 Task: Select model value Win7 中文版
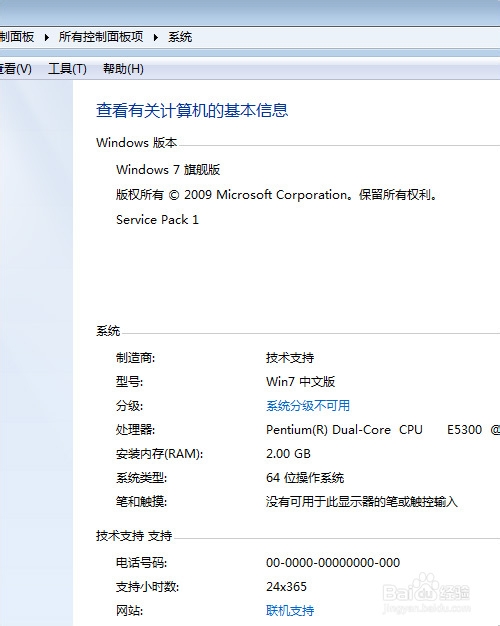[300, 382]
